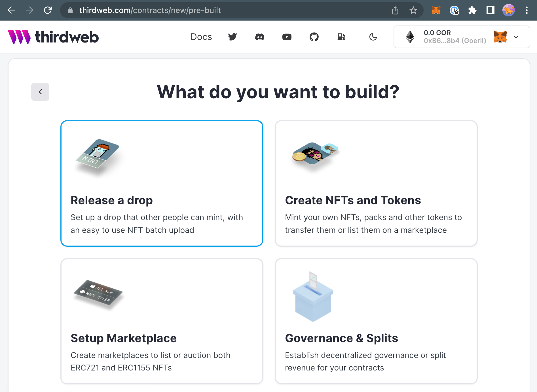The image size is (537, 392).
Task: Open the Docs menu item
Action: 201,37
